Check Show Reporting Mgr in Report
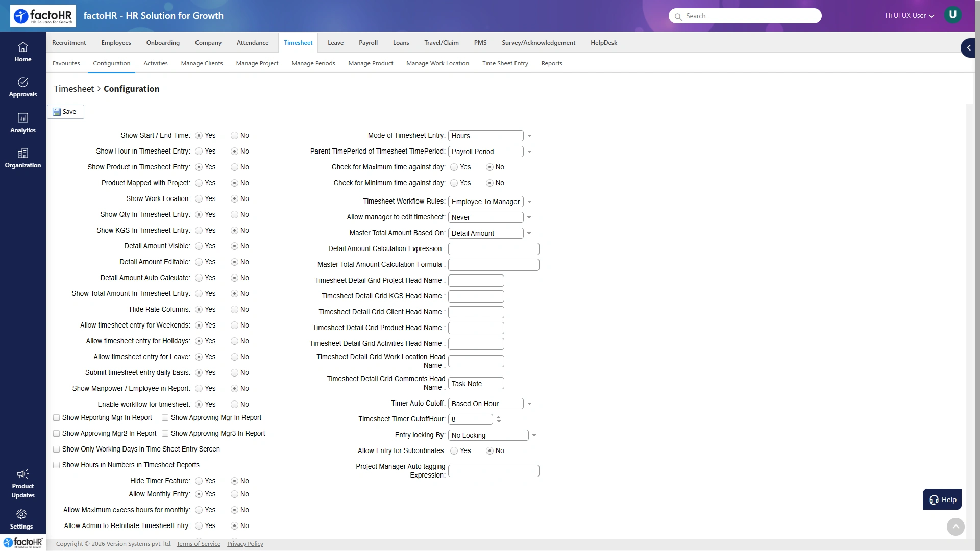Screen dimensions: 980x551 pos(57,418)
